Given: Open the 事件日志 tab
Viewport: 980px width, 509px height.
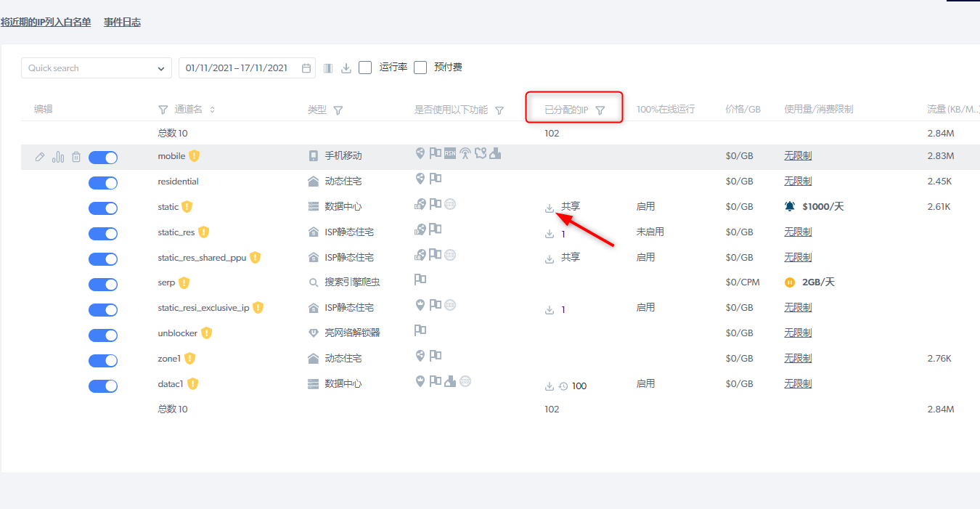Looking at the screenshot, I should (x=122, y=23).
